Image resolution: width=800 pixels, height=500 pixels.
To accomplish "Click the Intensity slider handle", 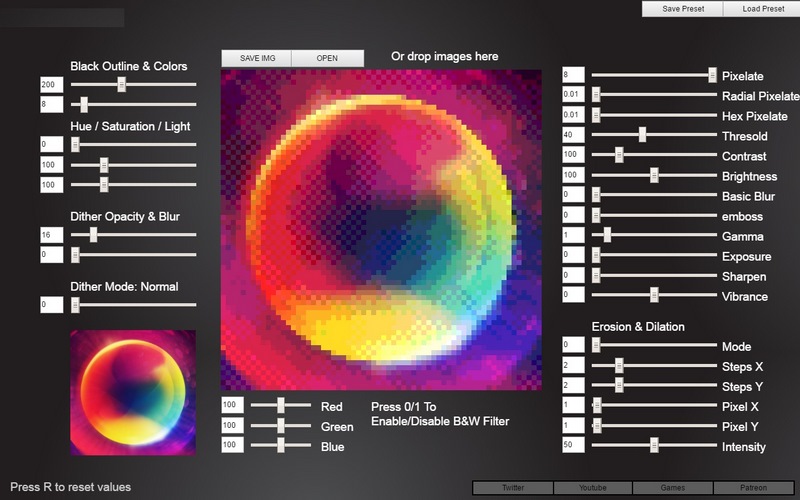I will pyautogui.click(x=654, y=445).
